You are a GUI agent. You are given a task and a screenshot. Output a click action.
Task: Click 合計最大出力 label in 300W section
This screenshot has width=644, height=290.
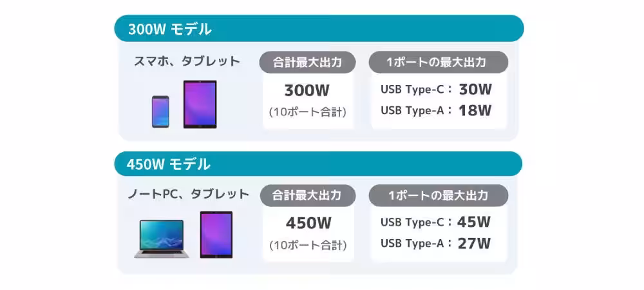[x=307, y=63]
